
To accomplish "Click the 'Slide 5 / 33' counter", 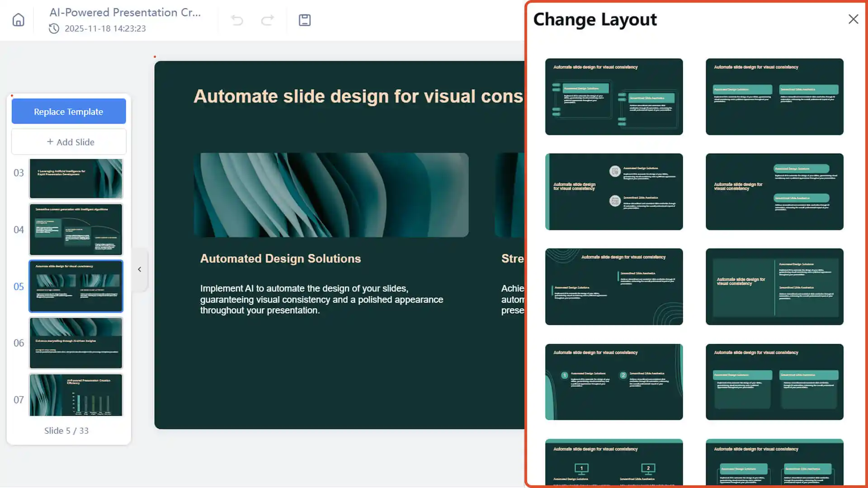I will click(66, 431).
